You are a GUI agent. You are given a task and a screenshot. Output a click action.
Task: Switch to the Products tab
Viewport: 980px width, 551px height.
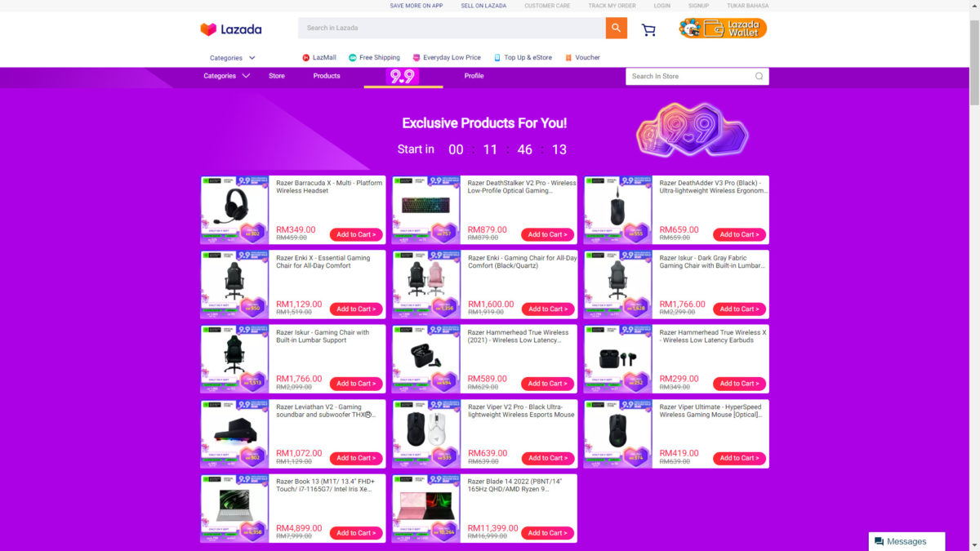coord(327,76)
